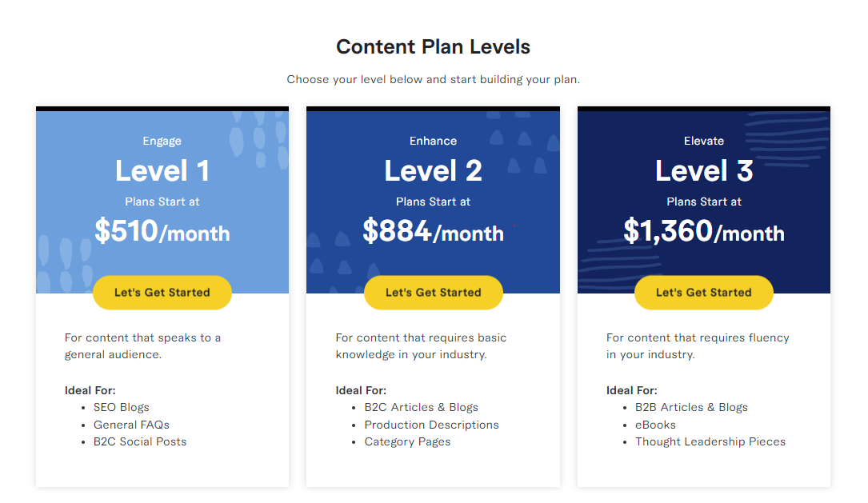Click the Category Pages item
868x503 pixels.
pyautogui.click(x=407, y=441)
